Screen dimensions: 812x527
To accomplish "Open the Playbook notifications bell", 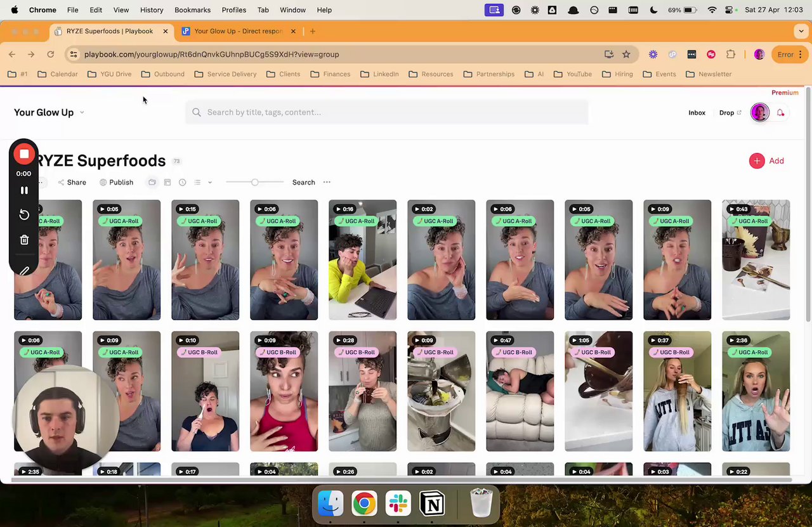I will coord(781,112).
